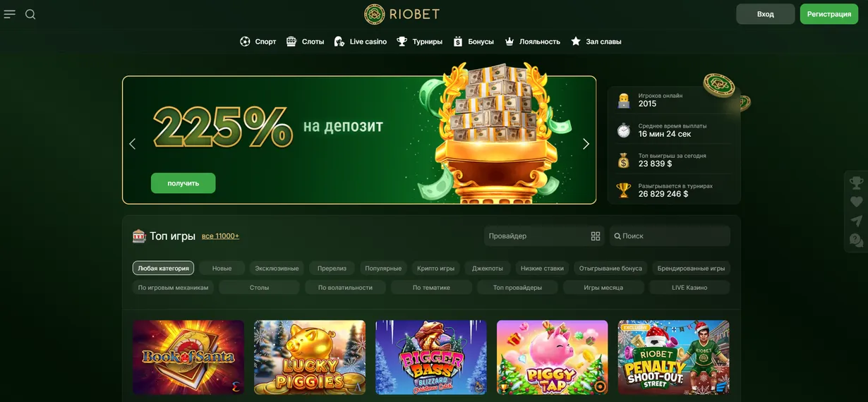
Task: Toggle the Джекпоты category filter
Action: tap(488, 268)
